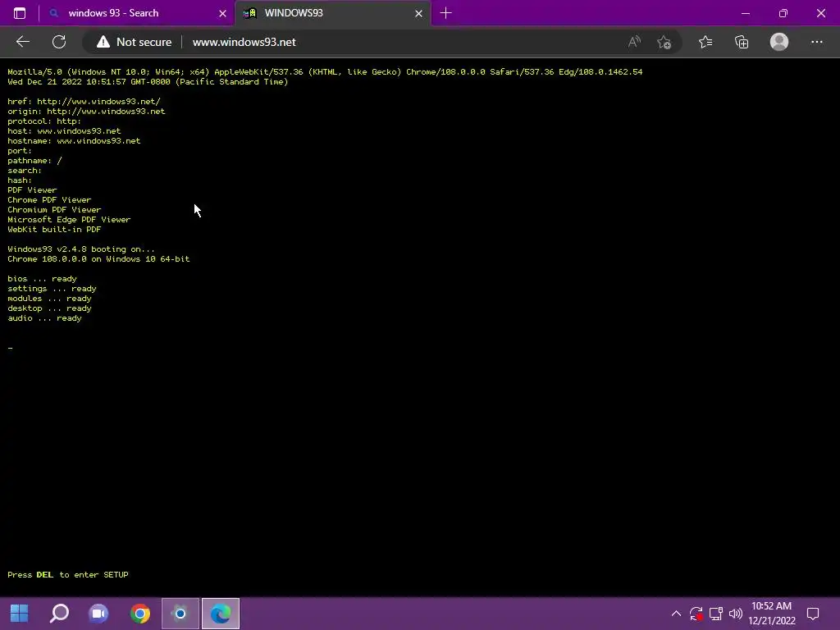Image resolution: width=840 pixels, height=630 pixels.
Task: Switch to Microsoft Edge taskbar icon
Action: (221, 614)
